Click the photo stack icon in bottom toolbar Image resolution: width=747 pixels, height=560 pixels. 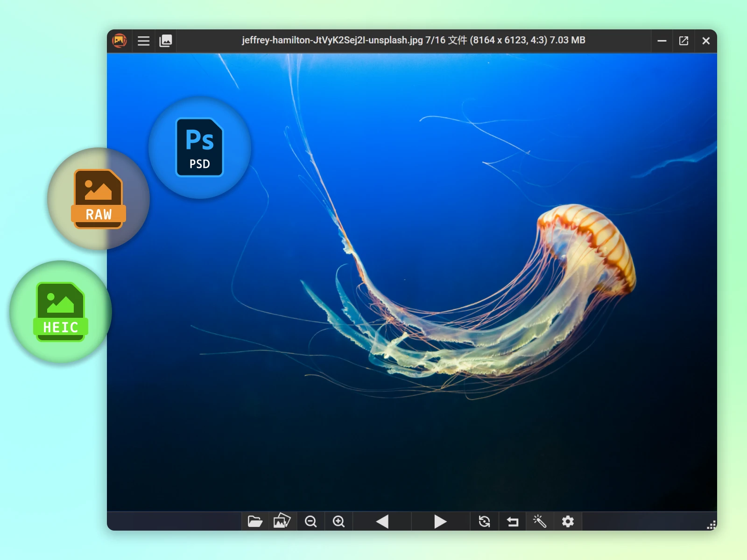[282, 521]
